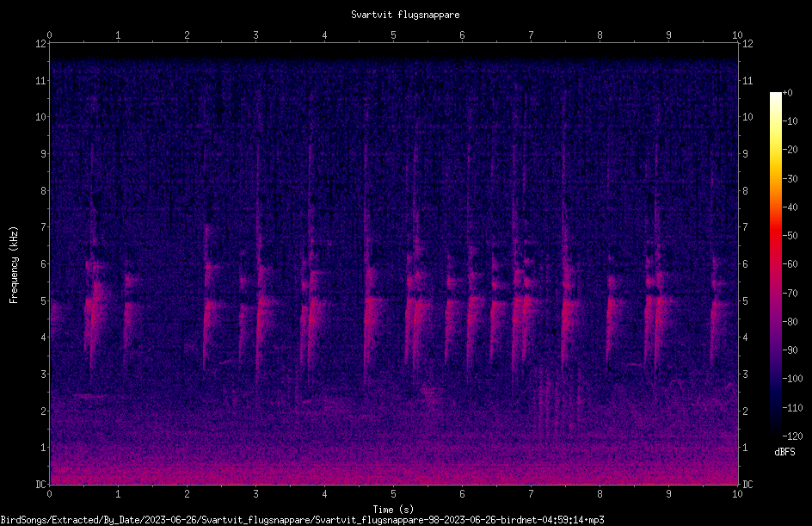Viewport: 812px width, 526px height.
Task: Click the '+0' color scale label
Action: tap(788, 93)
